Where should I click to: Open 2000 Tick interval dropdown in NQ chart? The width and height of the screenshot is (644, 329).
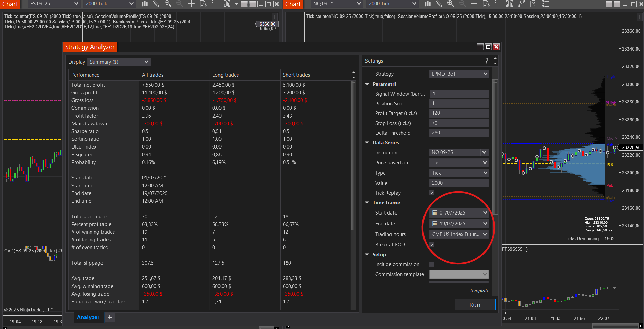392,4
